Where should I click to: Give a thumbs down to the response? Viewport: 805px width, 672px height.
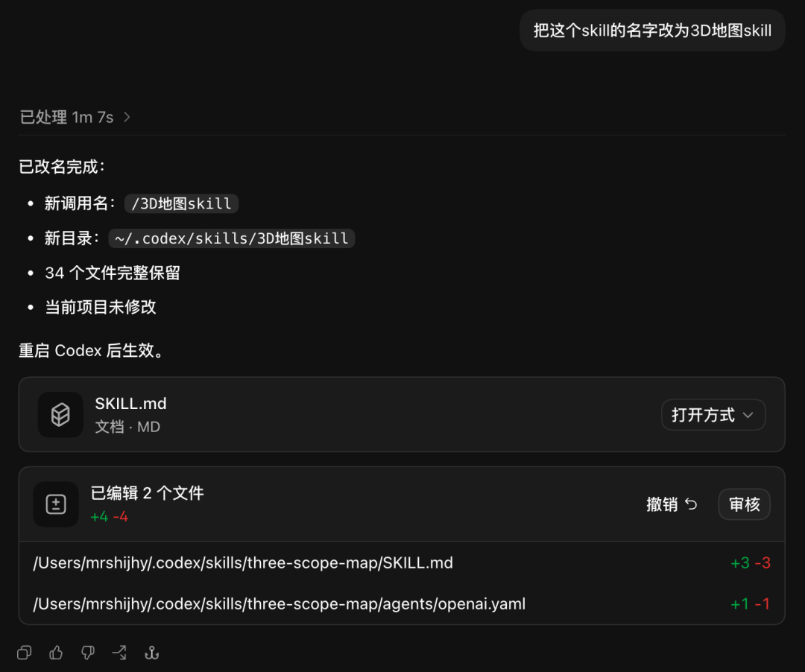(88, 653)
